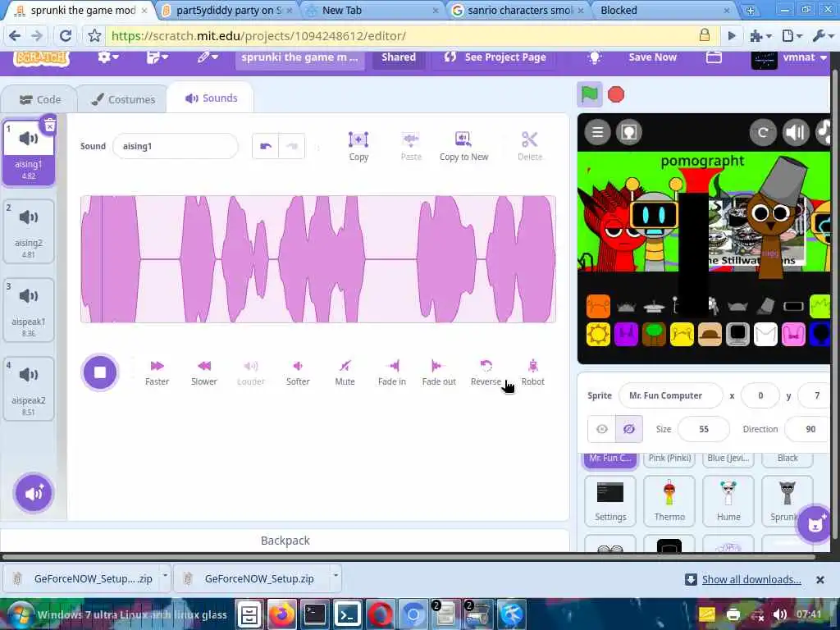Open the Settings gear dropdown menu

107,57
